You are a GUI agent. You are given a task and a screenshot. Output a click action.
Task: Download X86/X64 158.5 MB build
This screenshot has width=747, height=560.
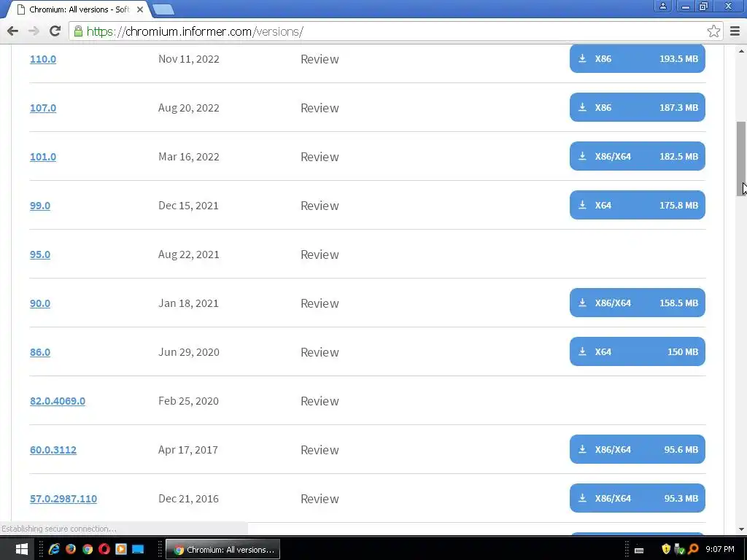click(x=637, y=303)
